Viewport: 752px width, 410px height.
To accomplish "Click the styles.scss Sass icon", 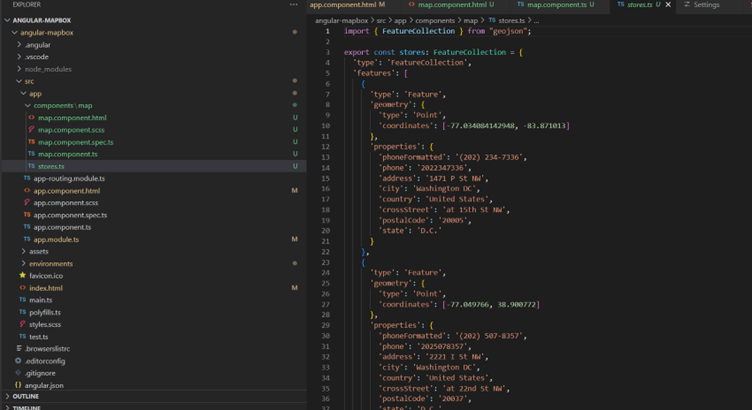I will (x=23, y=324).
